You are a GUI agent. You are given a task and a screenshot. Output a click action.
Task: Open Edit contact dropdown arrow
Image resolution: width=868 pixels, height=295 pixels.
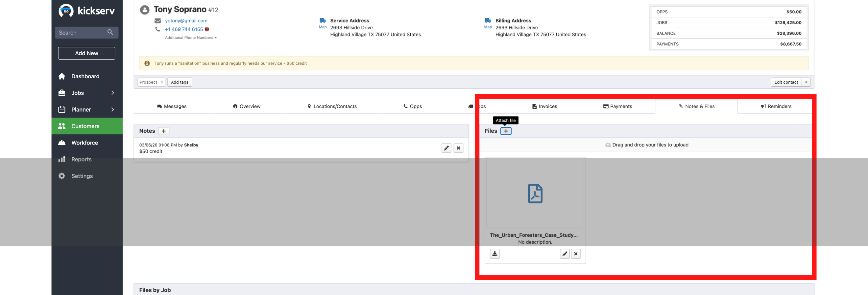tap(806, 82)
